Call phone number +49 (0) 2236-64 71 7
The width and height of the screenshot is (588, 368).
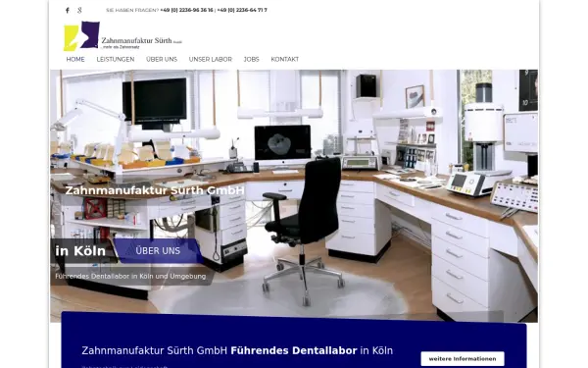(242, 10)
